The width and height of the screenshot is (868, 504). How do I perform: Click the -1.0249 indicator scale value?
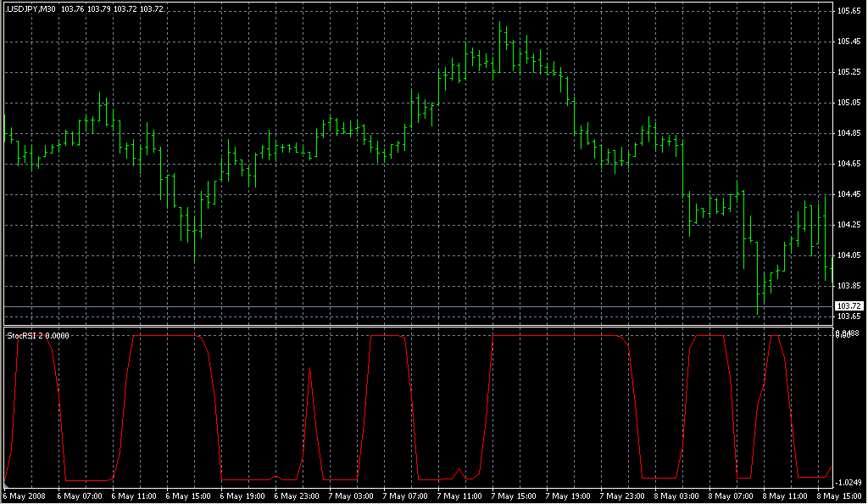tap(850, 483)
